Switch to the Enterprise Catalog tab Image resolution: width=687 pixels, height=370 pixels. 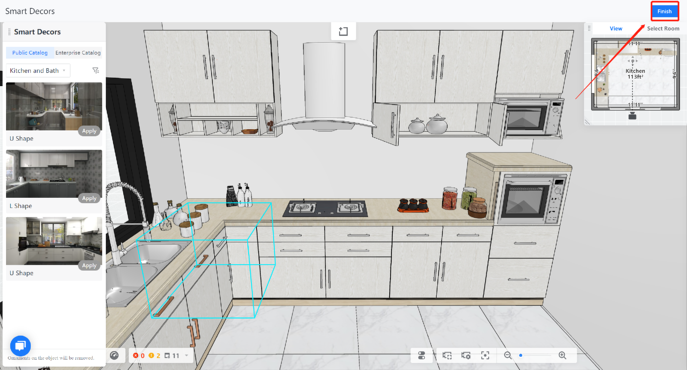78,53
